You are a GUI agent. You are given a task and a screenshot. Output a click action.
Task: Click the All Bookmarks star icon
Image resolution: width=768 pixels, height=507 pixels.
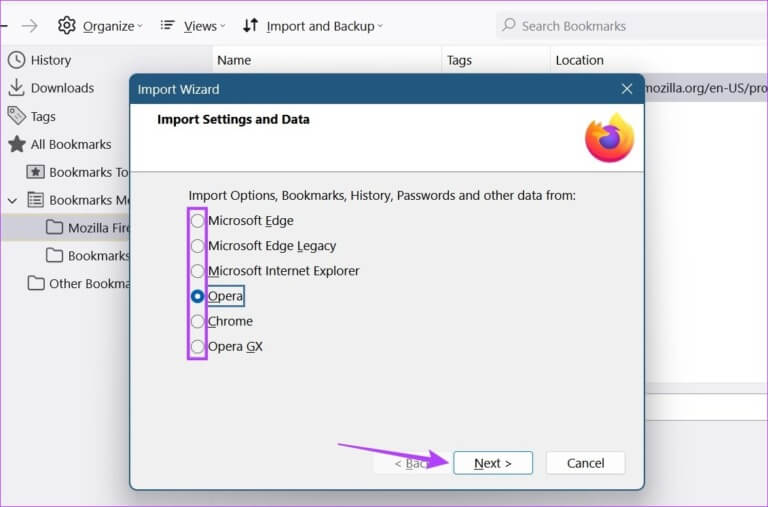[x=17, y=144]
